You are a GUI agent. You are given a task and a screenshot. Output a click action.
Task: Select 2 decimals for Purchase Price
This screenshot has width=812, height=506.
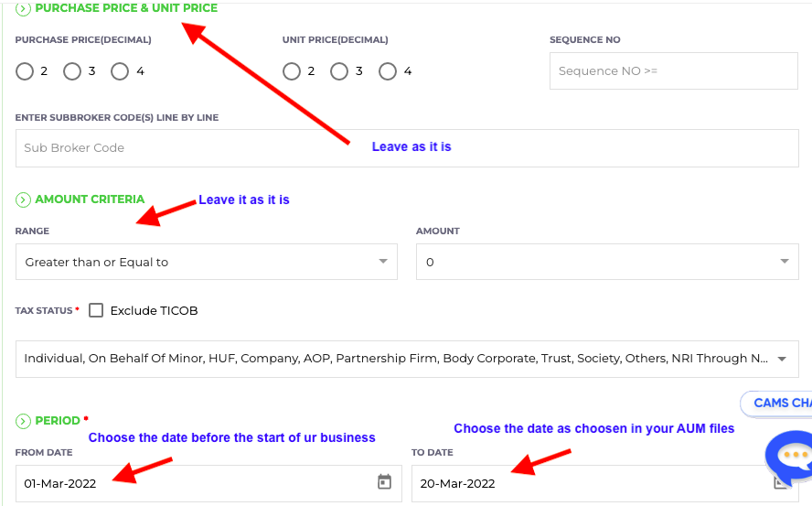25,71
